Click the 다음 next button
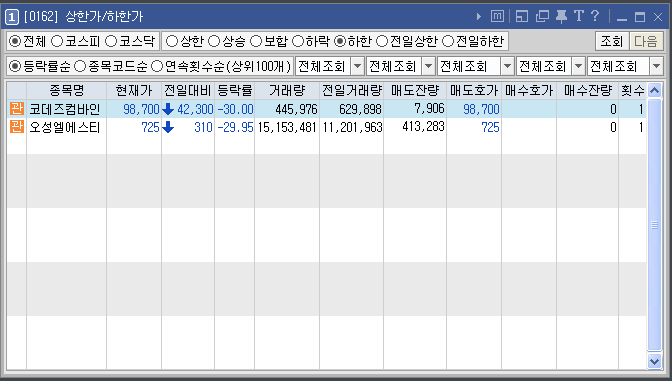The height and width of the screenshot is (381, 672). (x=646, y=41)
